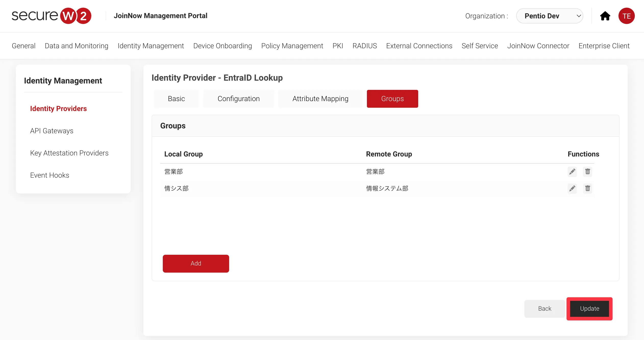
Task: Delete the 営業部 group mapping
Action: [x=588, y=172]
